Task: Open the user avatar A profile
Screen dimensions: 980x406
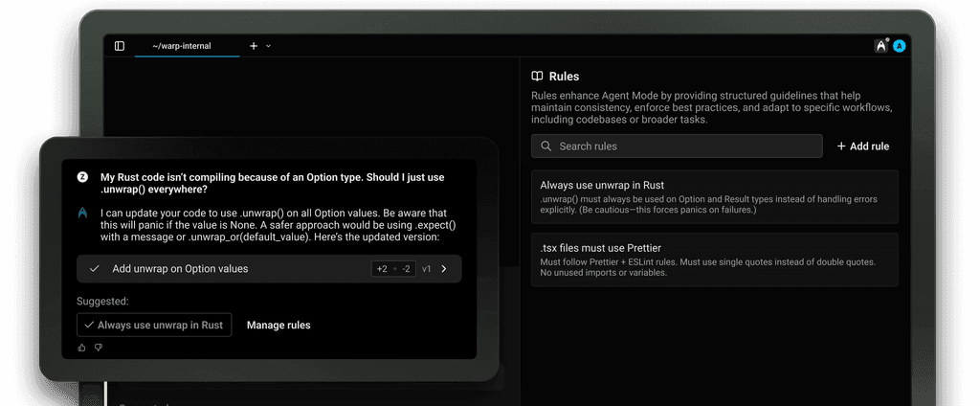Action: pos(900,46)
